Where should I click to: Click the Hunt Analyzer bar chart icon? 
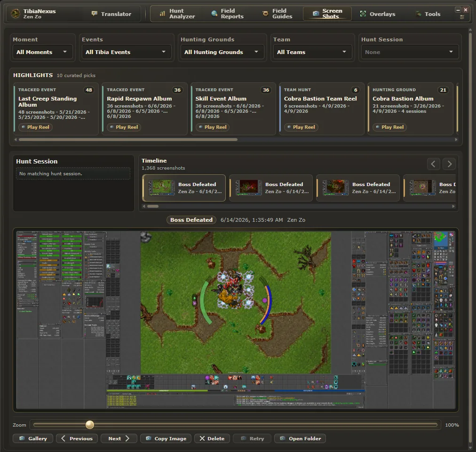(x=162, y=14)
